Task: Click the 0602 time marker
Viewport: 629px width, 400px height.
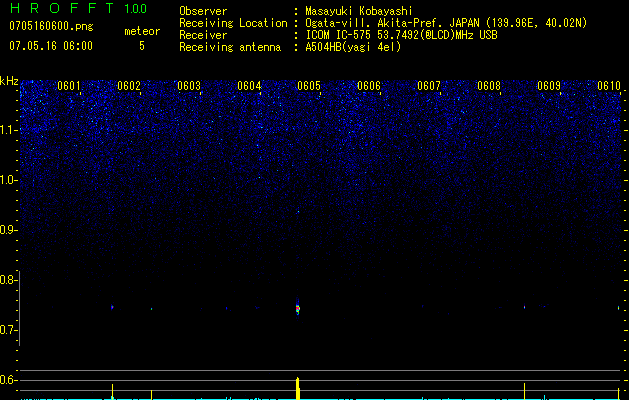Action: coord(129,86)
